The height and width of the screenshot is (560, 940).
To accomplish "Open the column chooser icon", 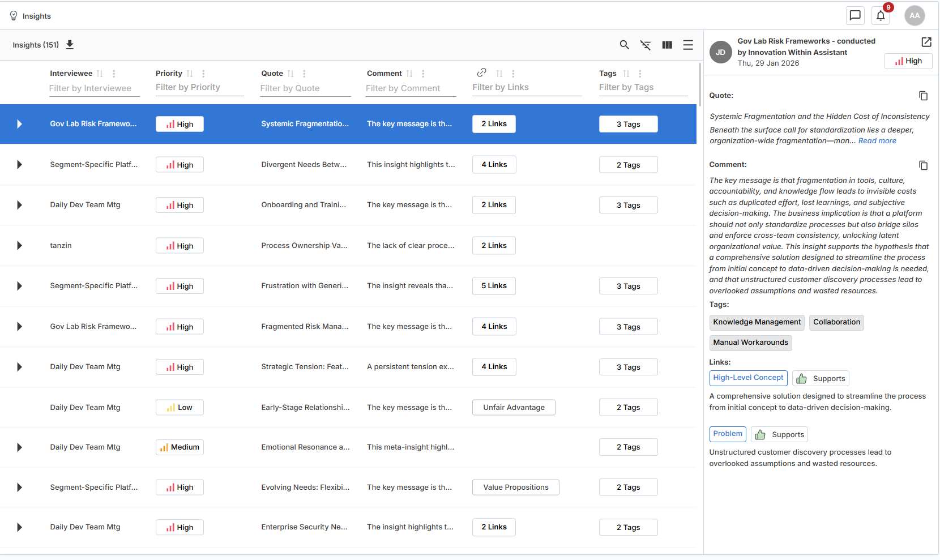I will click(667, 45).
